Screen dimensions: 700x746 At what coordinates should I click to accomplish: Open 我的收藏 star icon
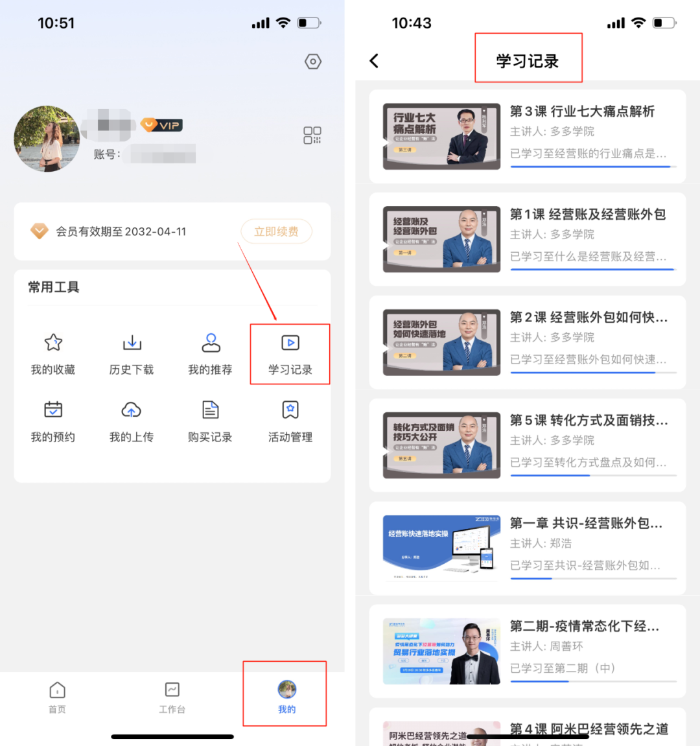click(53, 343)
